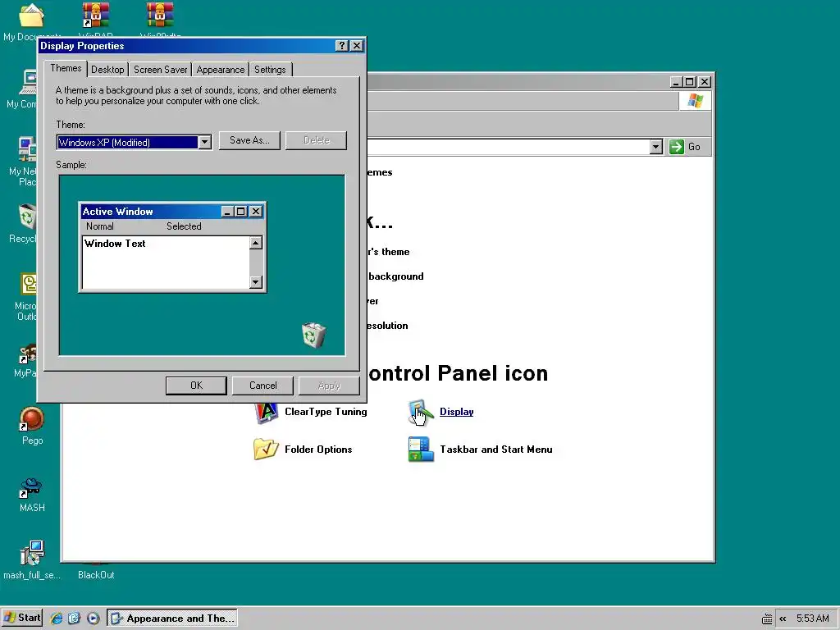Image resolution: width=840 pixels, height=630 pixels.
Task: Click Appearance and Themes taskbar button
Action: [172, 618]
